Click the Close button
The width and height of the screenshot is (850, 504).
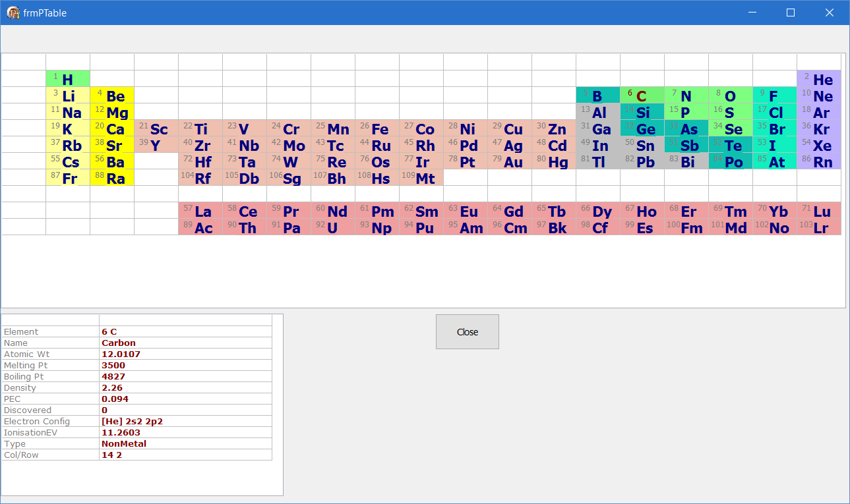point(467,331)
